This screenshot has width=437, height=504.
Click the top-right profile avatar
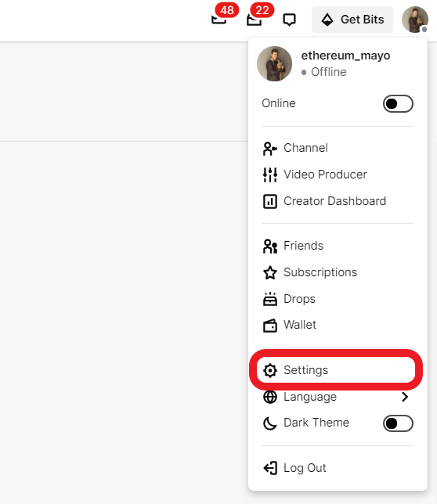coord(415,20)
